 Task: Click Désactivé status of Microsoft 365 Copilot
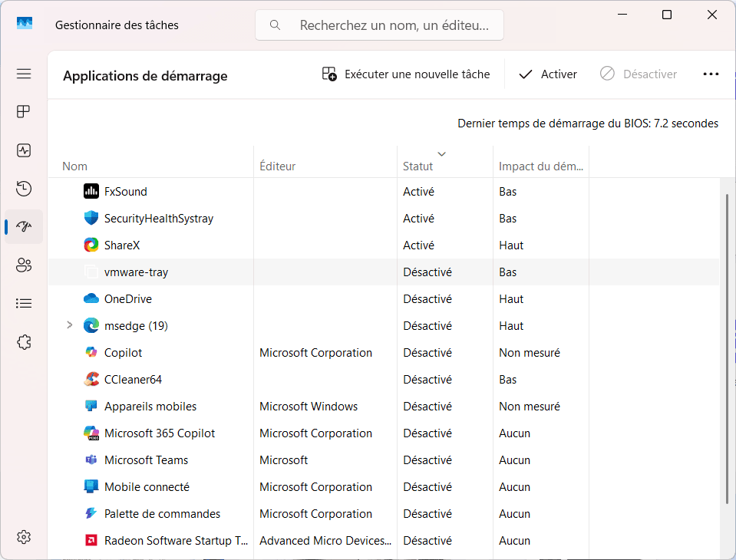tap(427, 433)
